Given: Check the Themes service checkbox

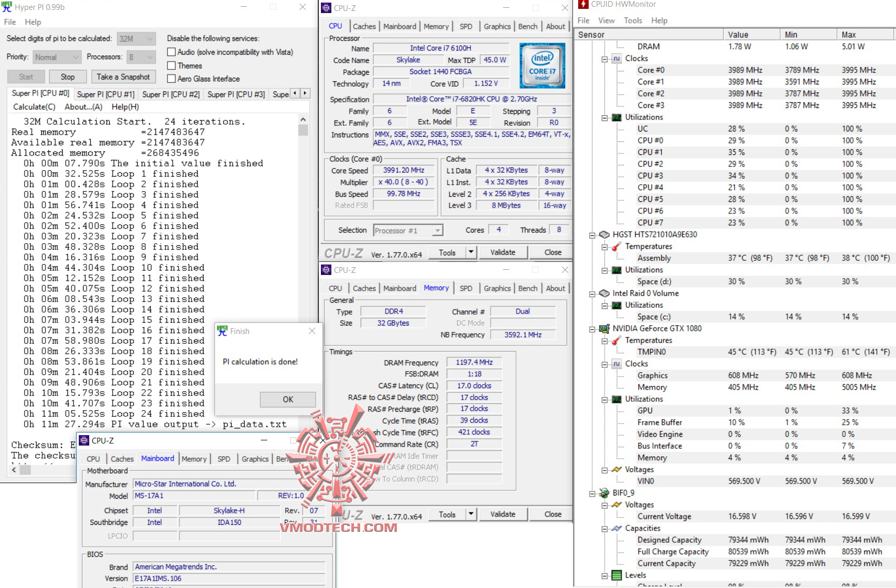Looking at the screenshot, I should (x=171, y=65).
